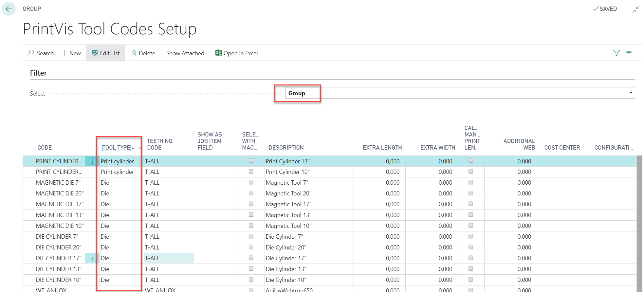Tick Select with Machine for Magnetic Tool 17"
The height and width of the screenshot is (292, 644).
251,204
